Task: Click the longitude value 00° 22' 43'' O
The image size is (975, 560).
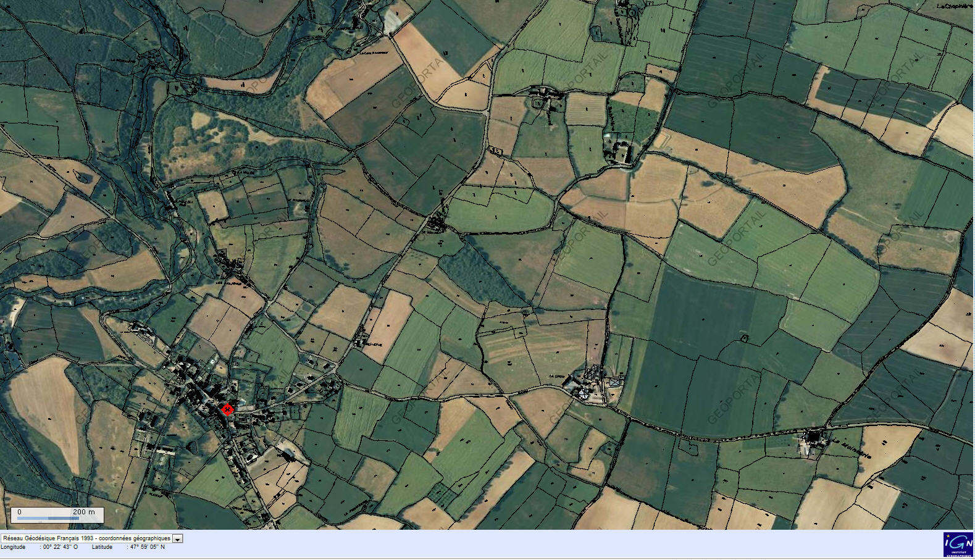Action: (61, 547)
